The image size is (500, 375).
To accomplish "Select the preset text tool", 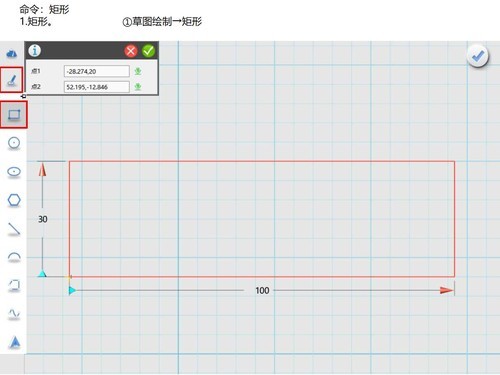I will [x=15, y=342].
